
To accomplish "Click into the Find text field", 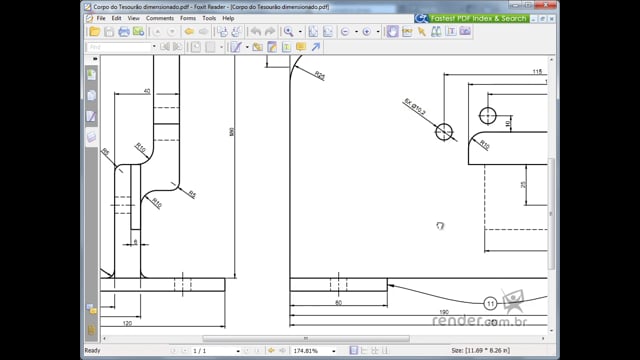I will pyautogui.click(x=119, y=47).
